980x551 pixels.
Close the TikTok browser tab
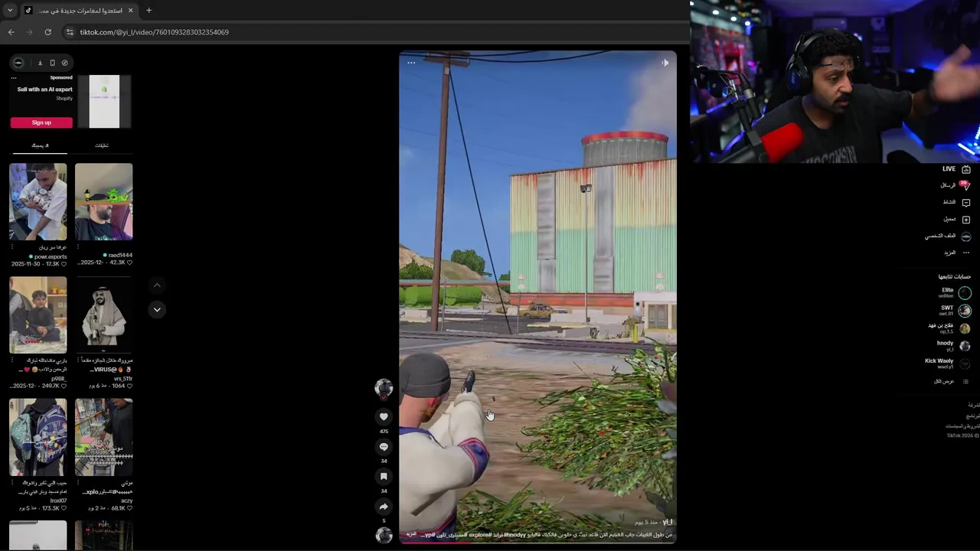coord(130,11)
